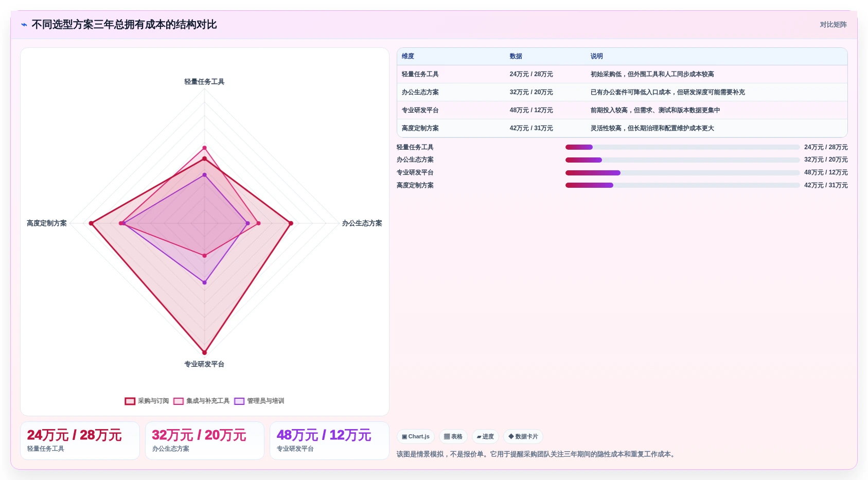
Task: Click radar axis label 高度定制方案
Action: pyautogui.click(x=47, y=223)
